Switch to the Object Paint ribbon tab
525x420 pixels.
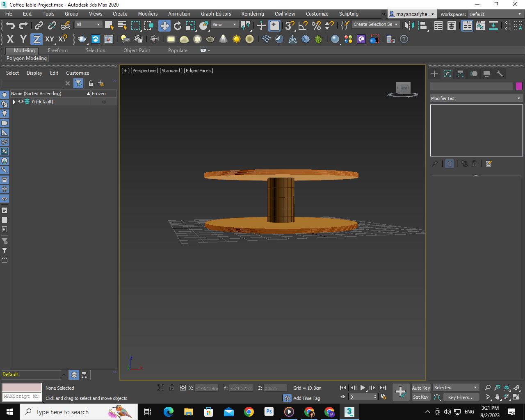tap(137, 50)
